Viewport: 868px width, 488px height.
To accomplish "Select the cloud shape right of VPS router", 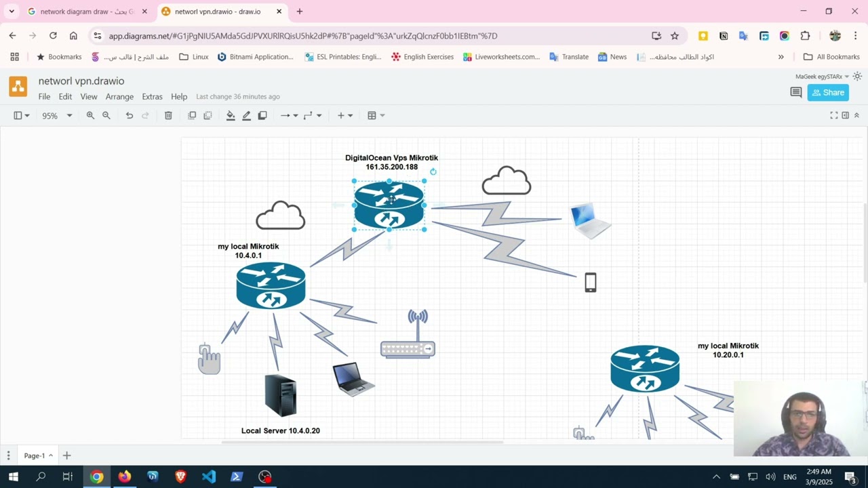I will pos(507,180).
